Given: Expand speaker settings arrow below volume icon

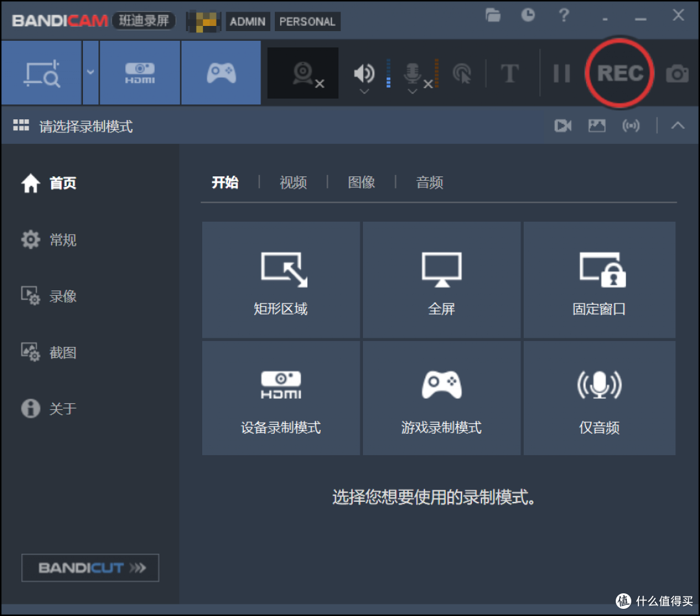Looking at the screenshot, I should click(364, 91).
